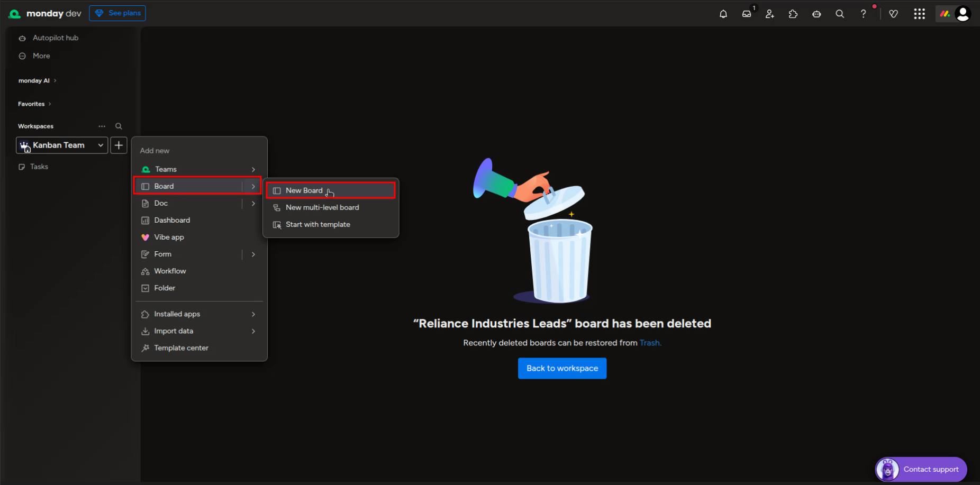The width and height of the screenshot is (980, 485).
Task: Click the heart icon in the top bar
Action: (893, 14)
